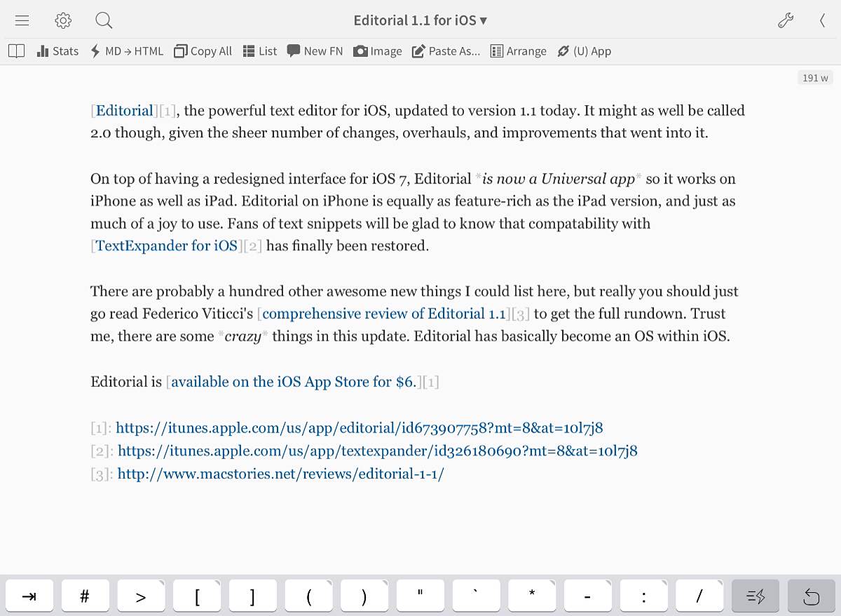The image size is (841, 616).
Task: Run the Arrange workflow
Action: [x=519, y=50]
